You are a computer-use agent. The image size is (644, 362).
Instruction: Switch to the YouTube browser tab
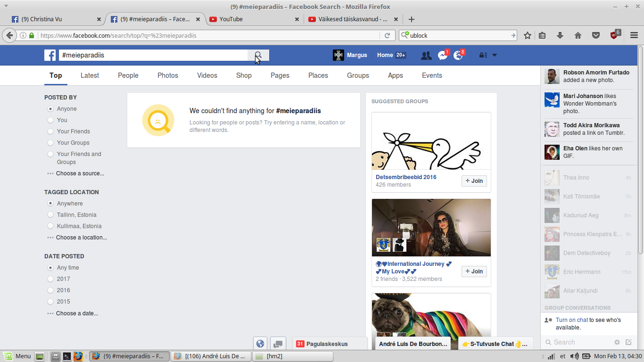(x=254, y=19)
